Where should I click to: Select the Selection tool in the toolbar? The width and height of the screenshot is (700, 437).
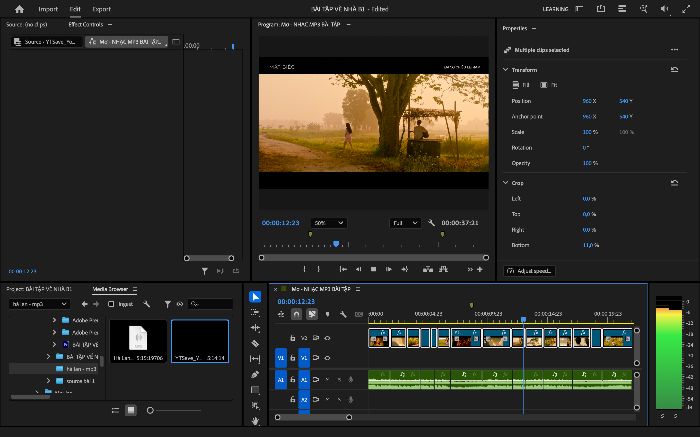click(255, 297)
